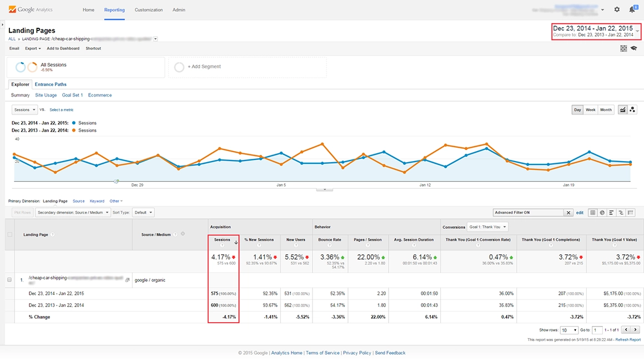Click help icon under Bounce Rate column
This screenshot has height=361, width=644.
click(x=329, y=245)
